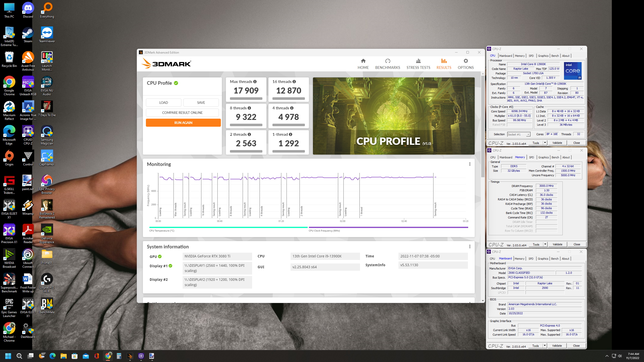Click the EVGA Precision X1 desktop icon

click(9, 234)
